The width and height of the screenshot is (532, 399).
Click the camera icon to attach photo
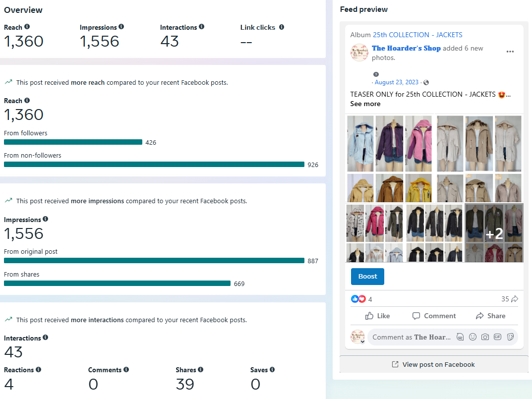485,337
